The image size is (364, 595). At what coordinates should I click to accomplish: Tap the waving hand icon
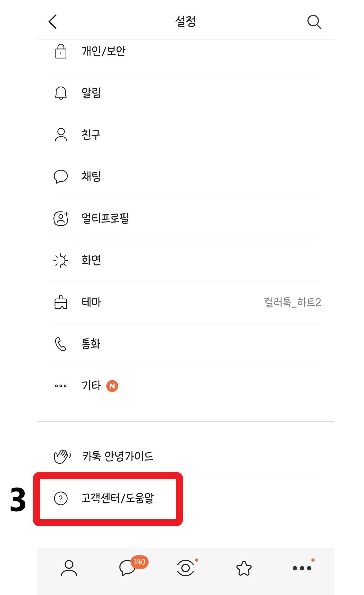[x=62, y=456]
